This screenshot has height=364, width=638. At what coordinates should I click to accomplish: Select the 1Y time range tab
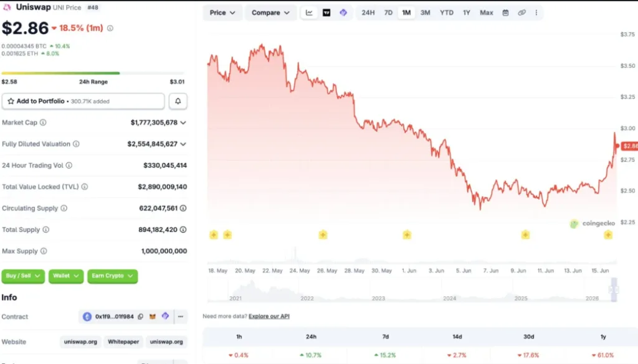466,12
